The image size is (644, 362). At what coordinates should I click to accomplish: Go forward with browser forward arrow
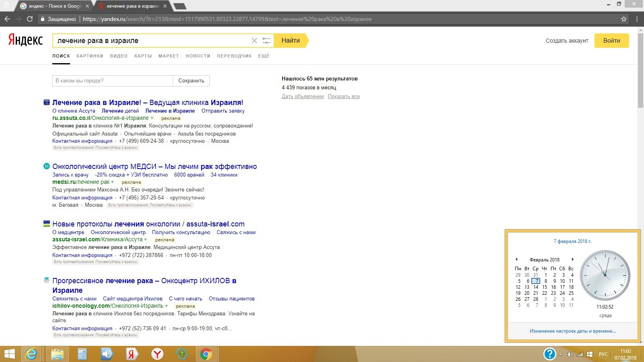click(19, 19)
